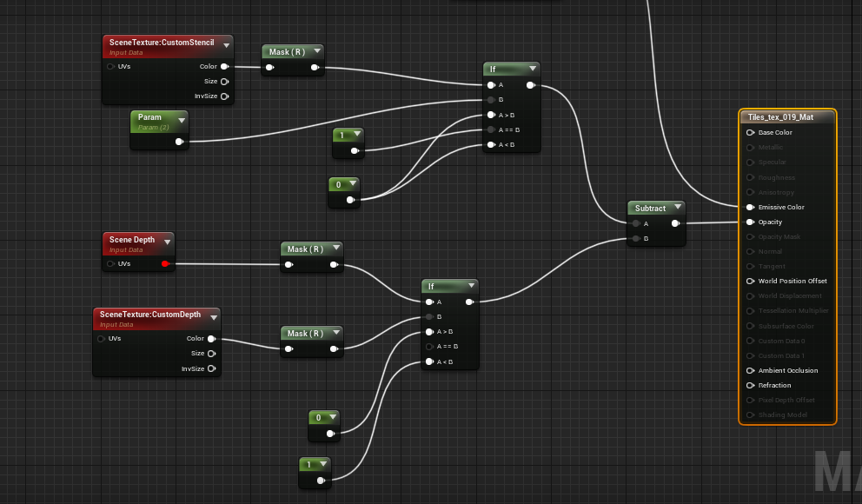
Task: Click the SceneTexture:CustomDepth node's collapse arrow
Action: click(x=213, y=316)
